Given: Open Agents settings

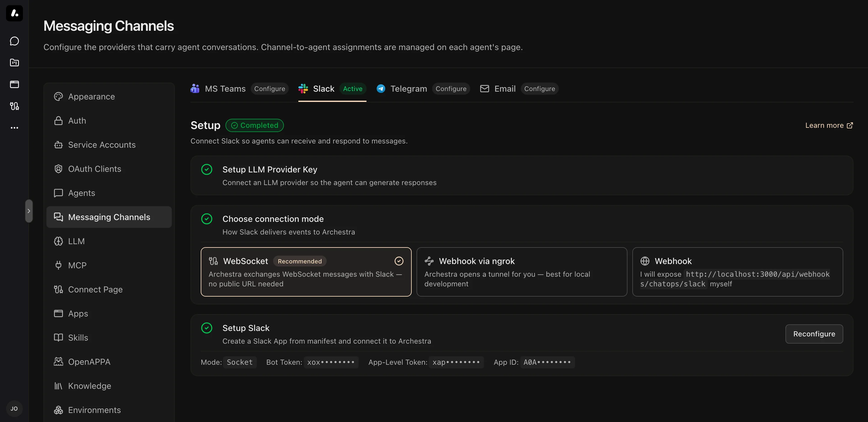Looking at the screenshot, I should (109, 193).
